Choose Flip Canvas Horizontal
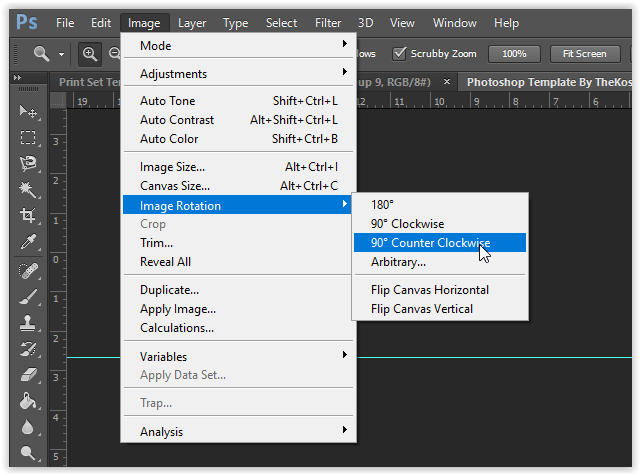The height and width of the screenshot is (475, 640). [x=440, y=290]
